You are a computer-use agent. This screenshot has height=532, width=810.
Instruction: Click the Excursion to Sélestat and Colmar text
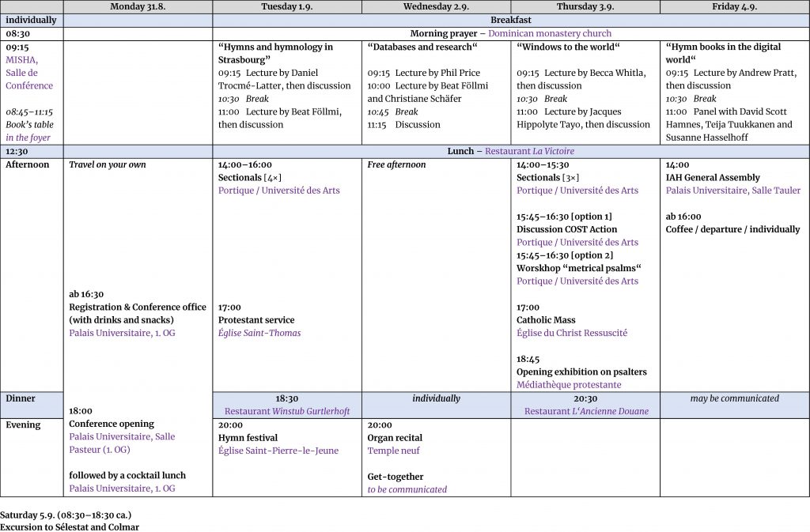coord(70,526)
